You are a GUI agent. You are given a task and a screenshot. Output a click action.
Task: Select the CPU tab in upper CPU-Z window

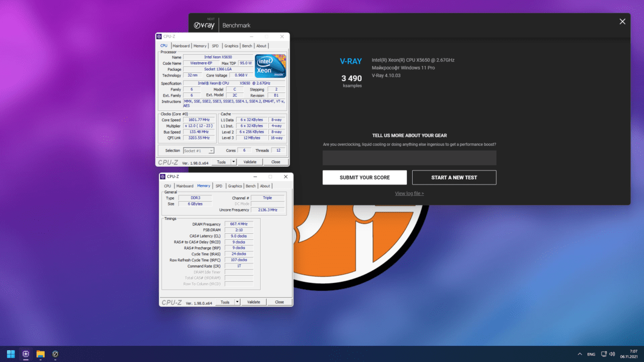[164, 46]
